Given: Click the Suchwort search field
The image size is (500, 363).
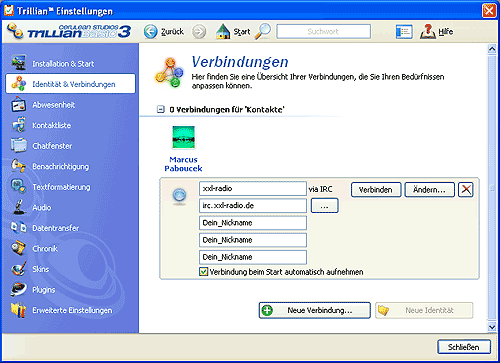Looking at the screenshot, I should click(x=323, y=31).
